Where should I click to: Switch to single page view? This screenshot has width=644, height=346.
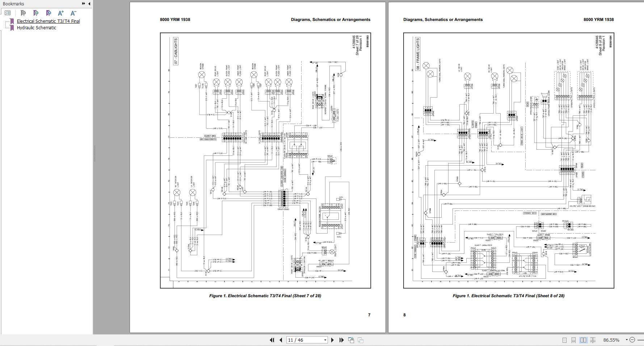coord(564,340)
